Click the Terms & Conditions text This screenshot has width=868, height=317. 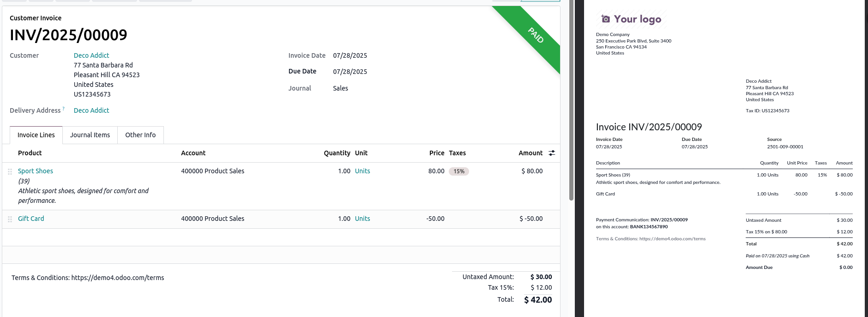88,278
